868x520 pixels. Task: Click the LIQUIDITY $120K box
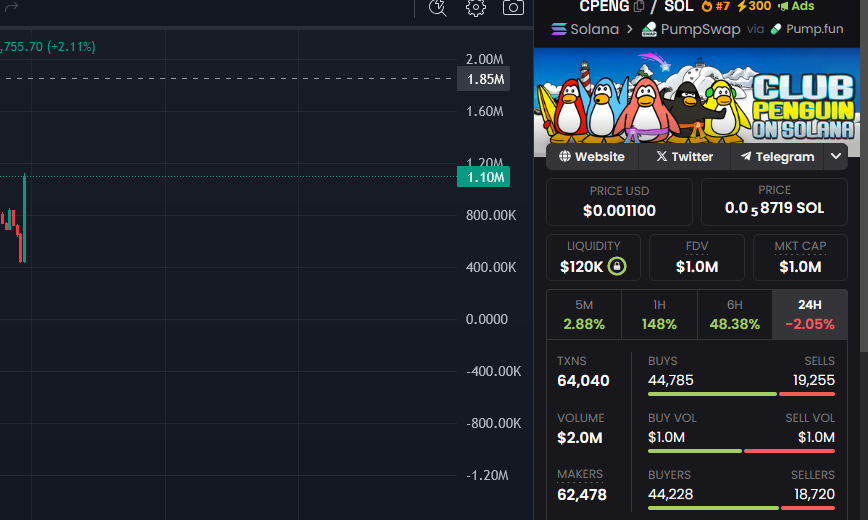click(x=593, y=258)
